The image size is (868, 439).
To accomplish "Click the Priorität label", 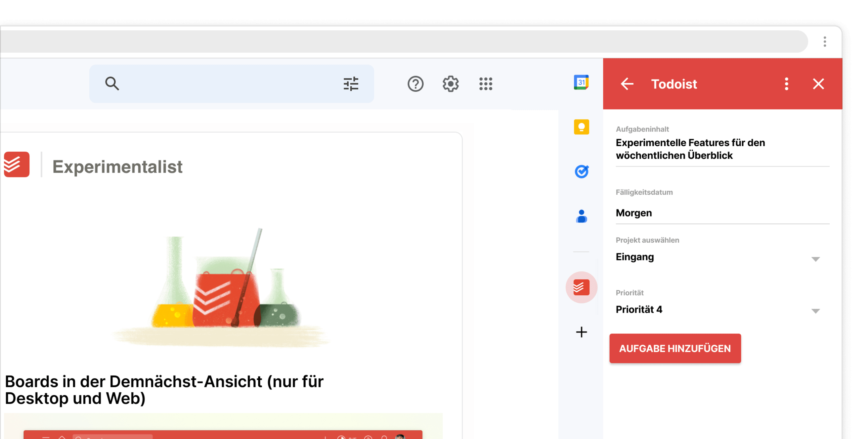I will click(x=629, y=293).
